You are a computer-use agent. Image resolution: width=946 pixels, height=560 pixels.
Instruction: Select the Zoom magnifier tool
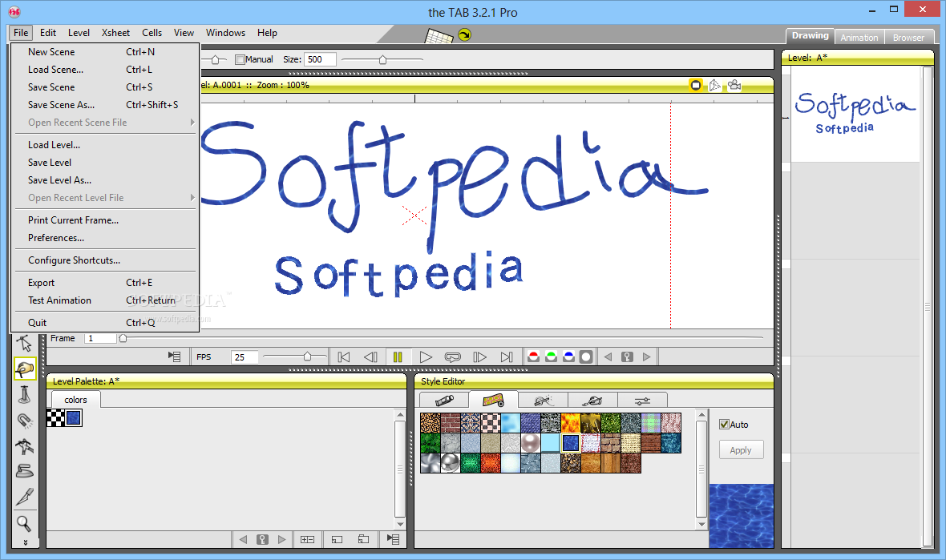(24, 522)
